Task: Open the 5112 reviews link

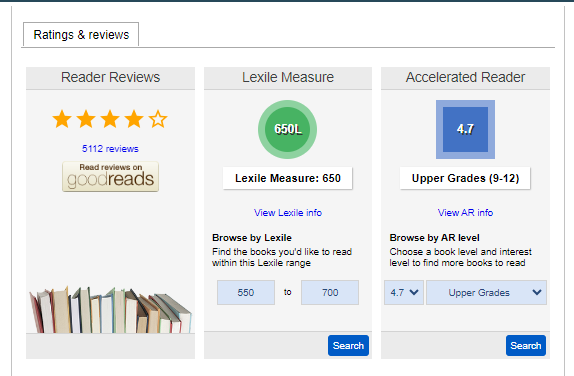Action: (x=110, y=149)
